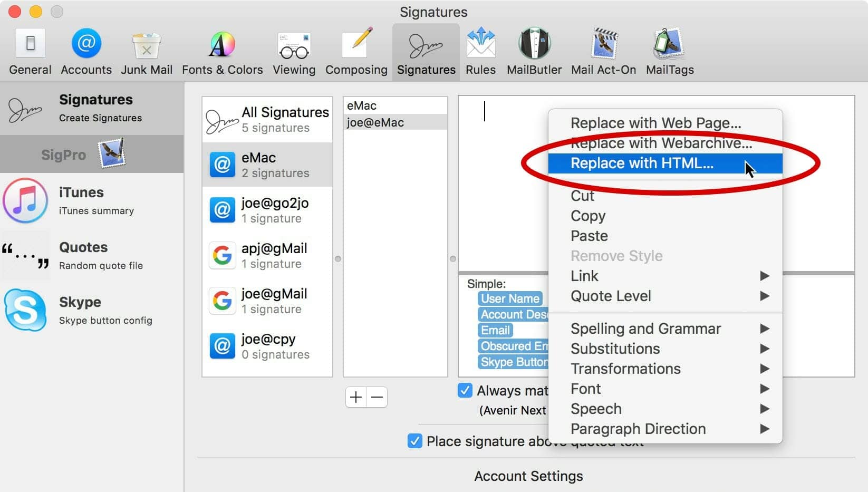Choose Replace with Web Page…
This screenshot has width=868, height=492.
pyautogui.click(x=665, y=123)
